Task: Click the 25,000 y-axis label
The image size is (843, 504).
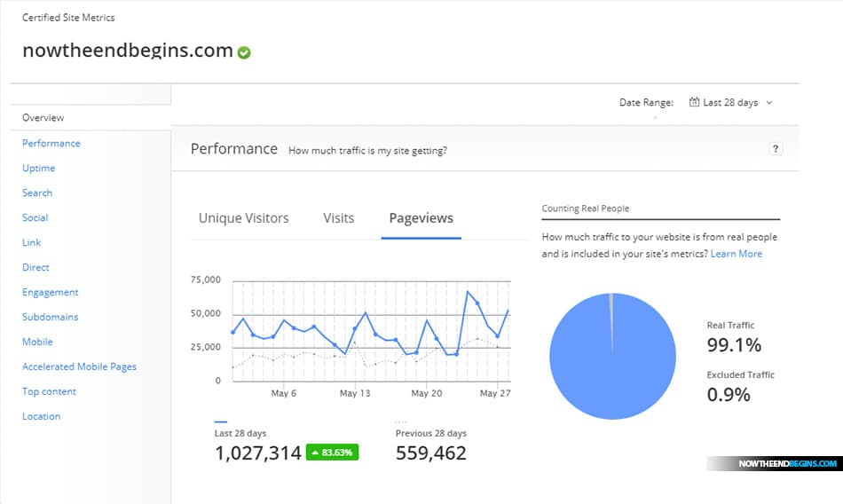Action: click(x=205, y=347)
